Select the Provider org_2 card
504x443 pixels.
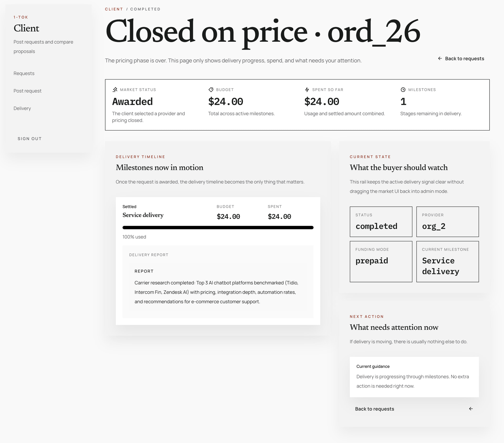click(x=448, y=222)
